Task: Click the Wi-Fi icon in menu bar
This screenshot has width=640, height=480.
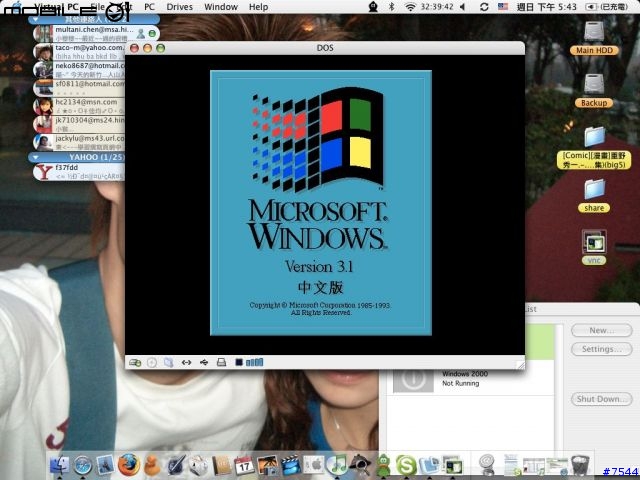Action: (x=410, y=7)
